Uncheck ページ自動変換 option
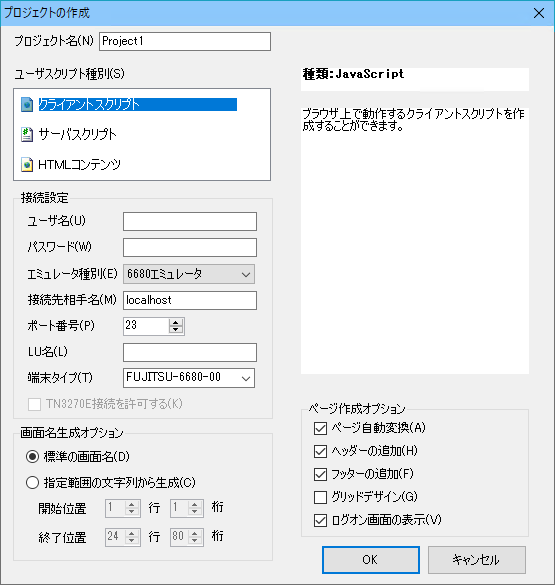This screenshot has width=556, height=585. 320,428
